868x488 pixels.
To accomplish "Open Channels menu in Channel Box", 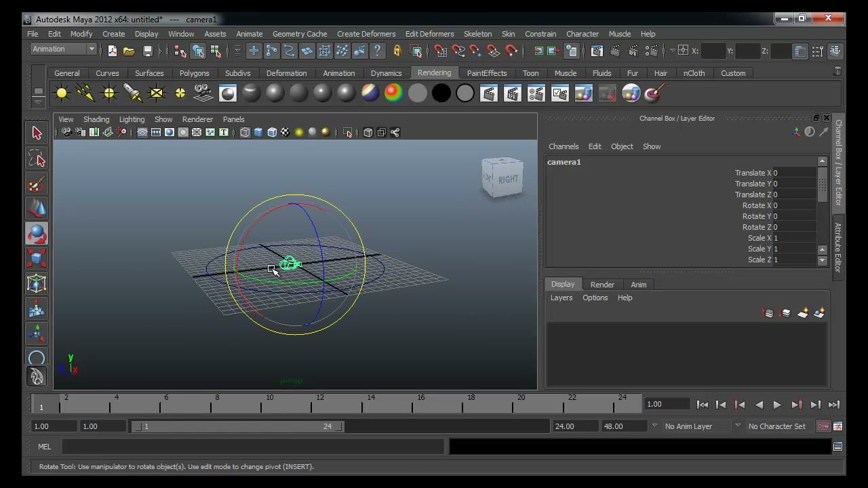I will coord(564,146).
